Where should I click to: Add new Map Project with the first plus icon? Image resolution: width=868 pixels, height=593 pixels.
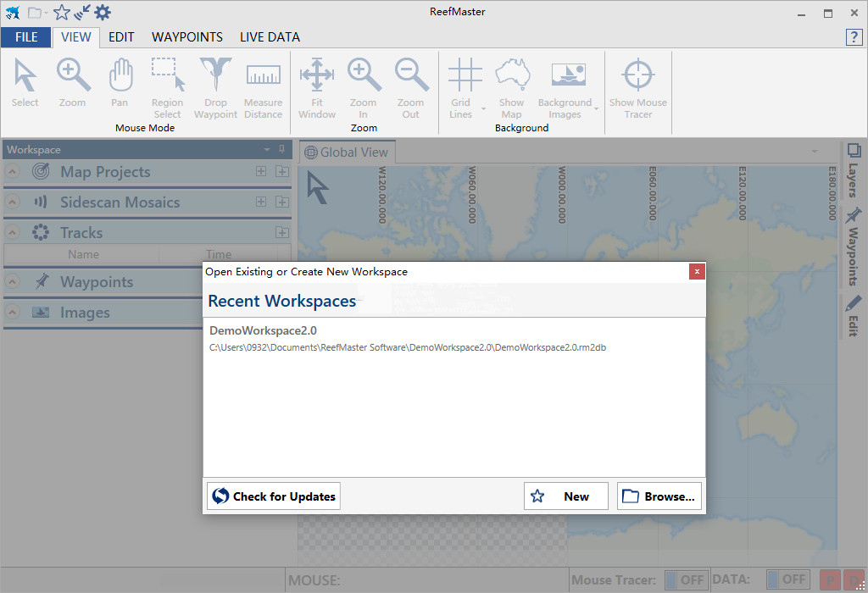261,171
